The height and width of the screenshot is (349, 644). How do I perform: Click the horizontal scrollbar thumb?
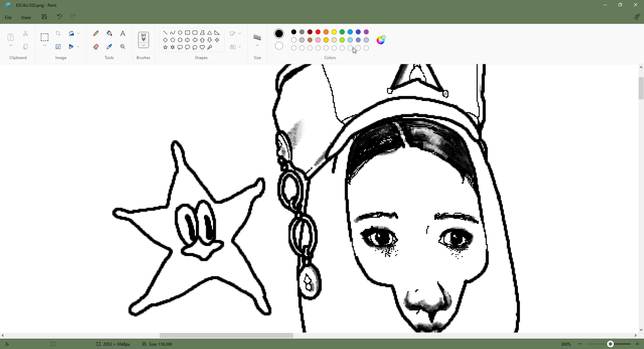pos(226,336)
